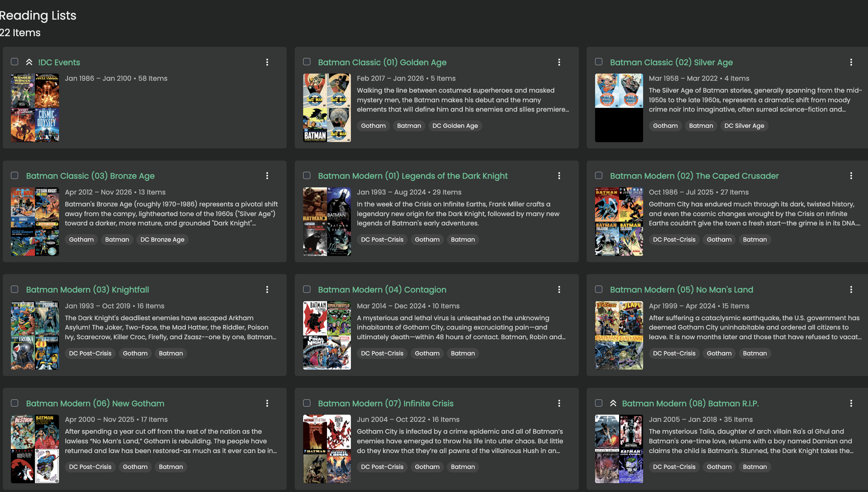Select the Batman Modern (03) Knightfall checkbox

15,289
